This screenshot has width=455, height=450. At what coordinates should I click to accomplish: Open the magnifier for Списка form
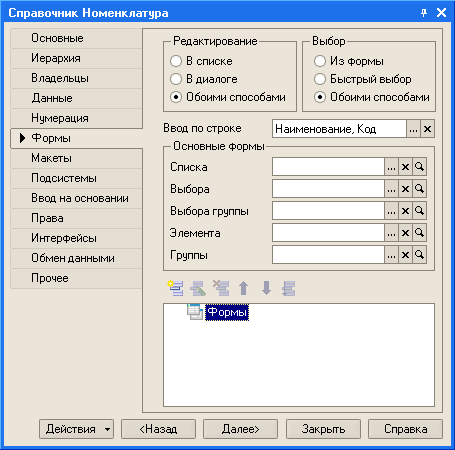tap(419, 167)
